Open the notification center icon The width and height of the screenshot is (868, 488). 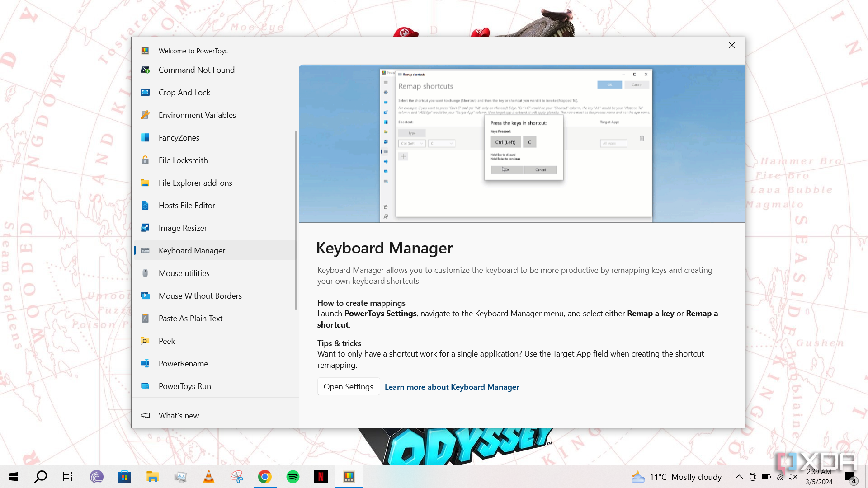[850, 477]
